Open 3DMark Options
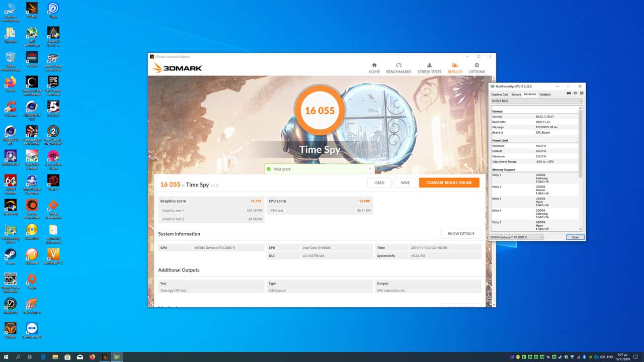 [476, 68]
